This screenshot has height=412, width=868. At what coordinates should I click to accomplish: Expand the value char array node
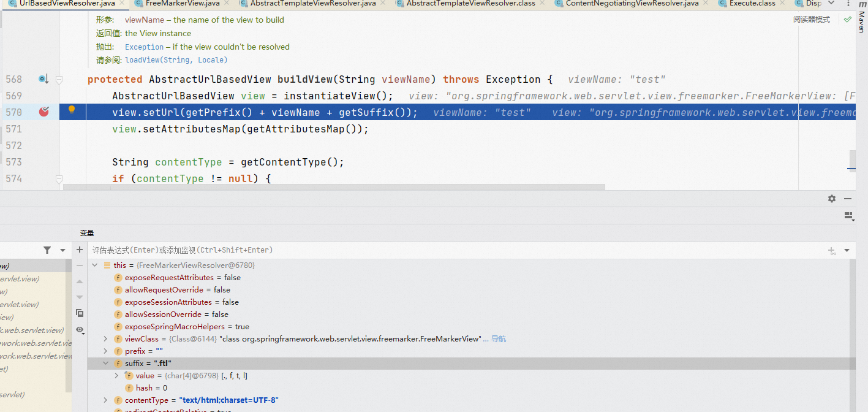coord(117,376)
